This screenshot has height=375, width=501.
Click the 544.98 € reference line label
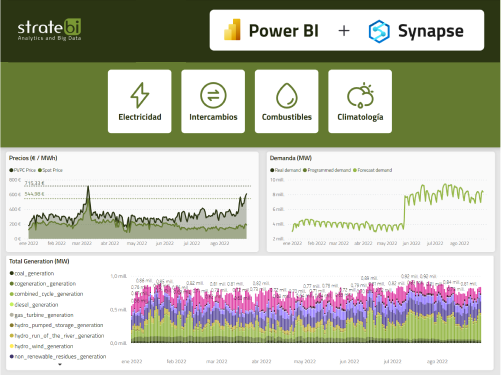tap(34, 194)
